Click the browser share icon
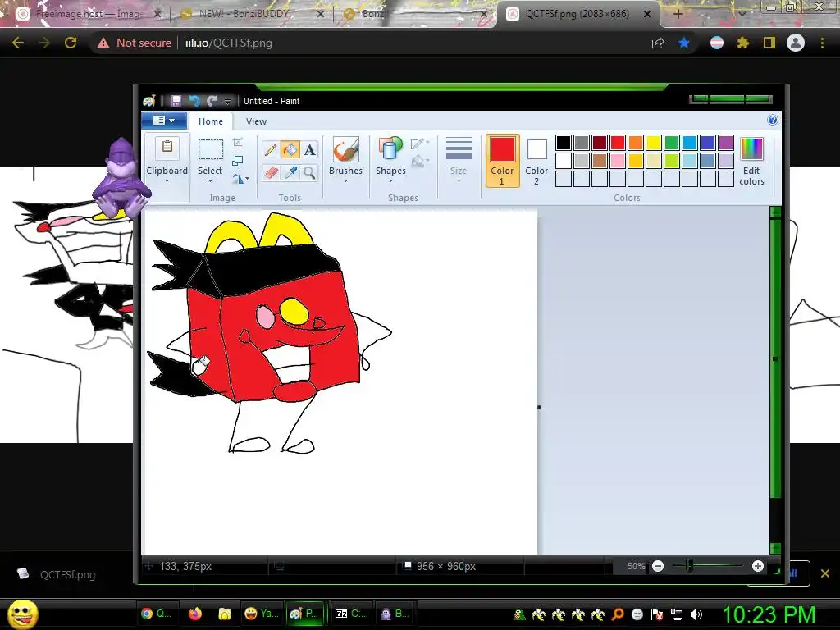The height and width of the screenshot is (630, 840). [x=658, y=43]
